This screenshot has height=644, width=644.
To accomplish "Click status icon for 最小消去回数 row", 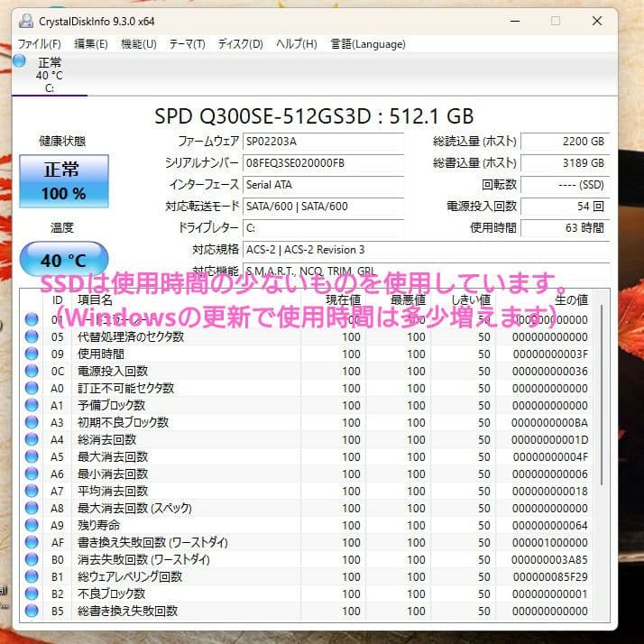I will pos(32,474).
